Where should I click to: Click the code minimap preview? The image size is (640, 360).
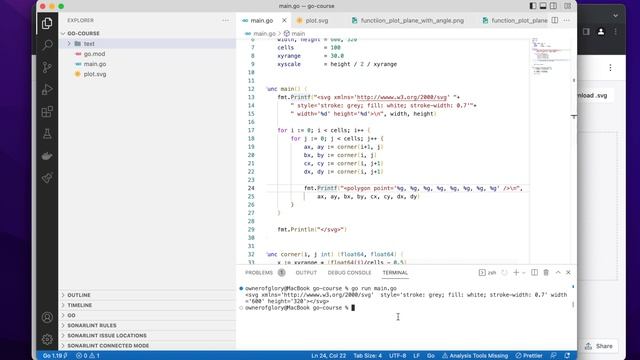(x=551, y=57)
